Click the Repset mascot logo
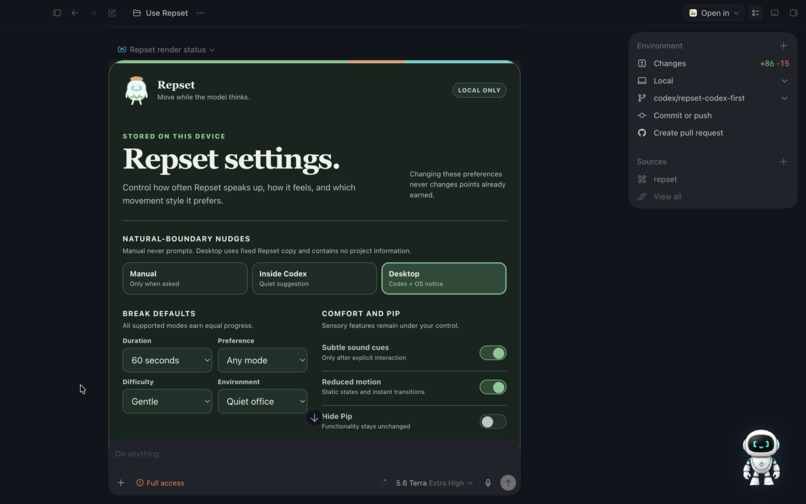 tap(136, 91)
